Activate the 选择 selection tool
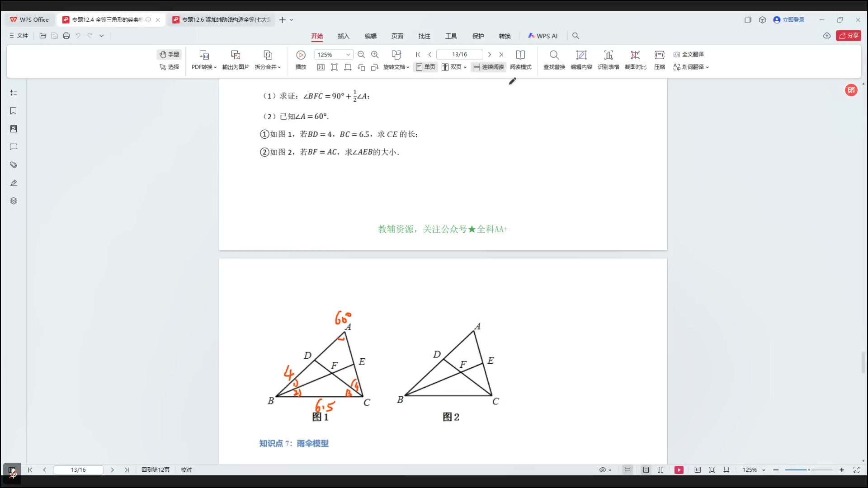 click(170, 67)
